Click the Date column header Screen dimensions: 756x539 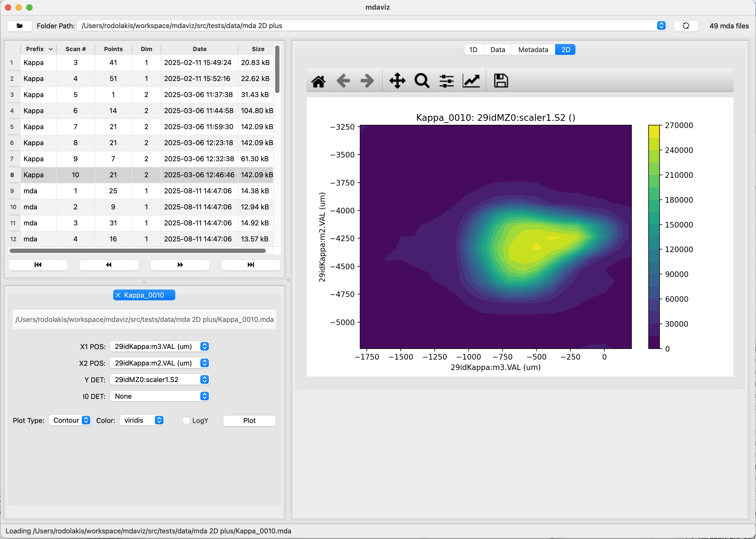(200, 49)
